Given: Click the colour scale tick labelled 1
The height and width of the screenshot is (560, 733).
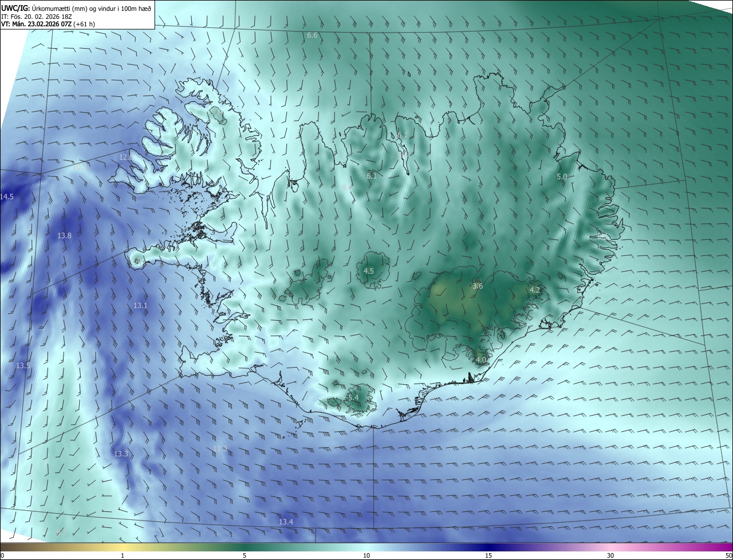Looking at the screenshot, I should click(x=123, y=555).
